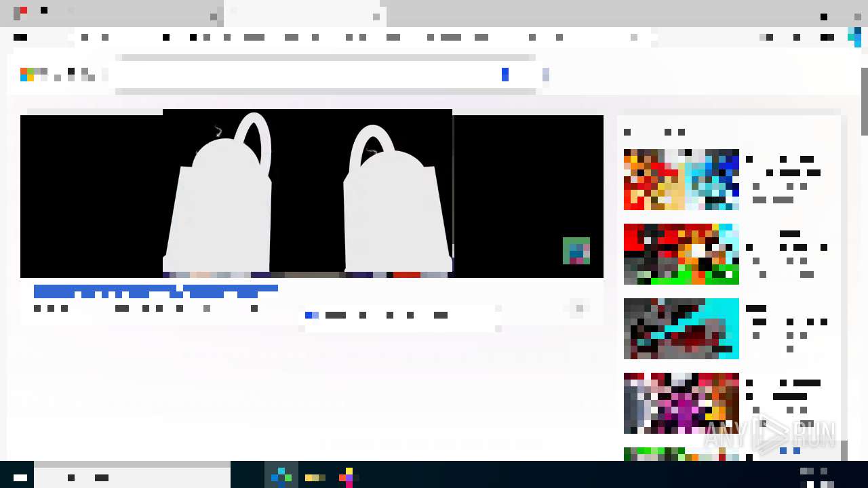The width and height of the screenshot is (868, 488).
Task: Click the four-color Microsoft logo on the page
Action: pos(27,75)
